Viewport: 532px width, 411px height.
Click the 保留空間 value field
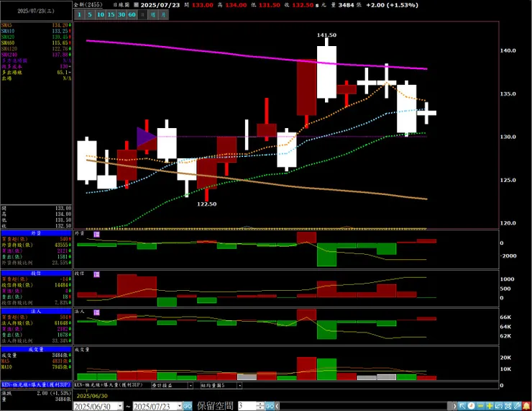coord(247,406)
